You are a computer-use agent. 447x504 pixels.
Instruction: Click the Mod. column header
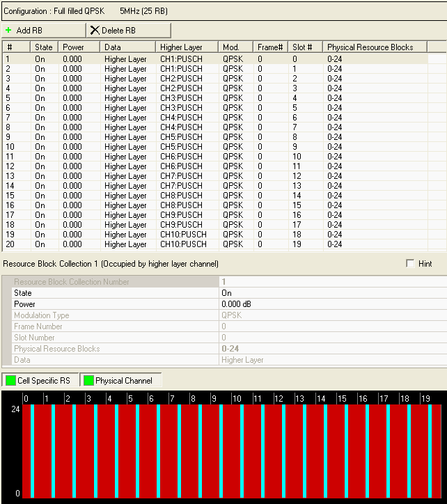[230, 47]
